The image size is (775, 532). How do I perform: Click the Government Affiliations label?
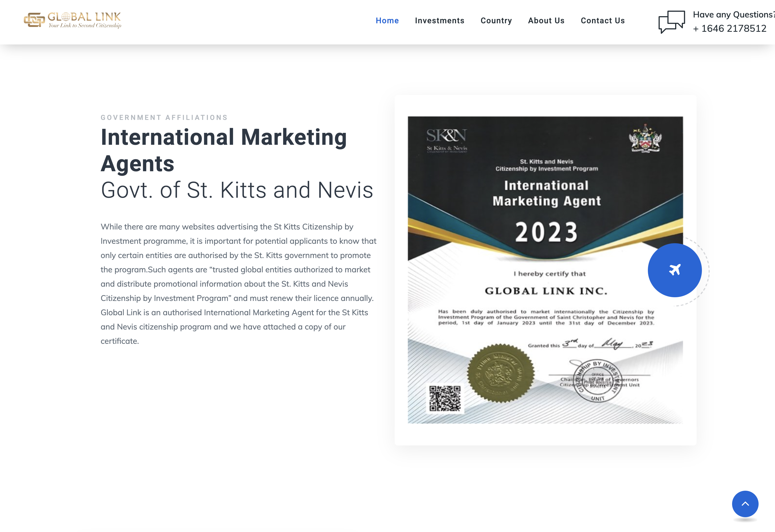pos(164,117)
